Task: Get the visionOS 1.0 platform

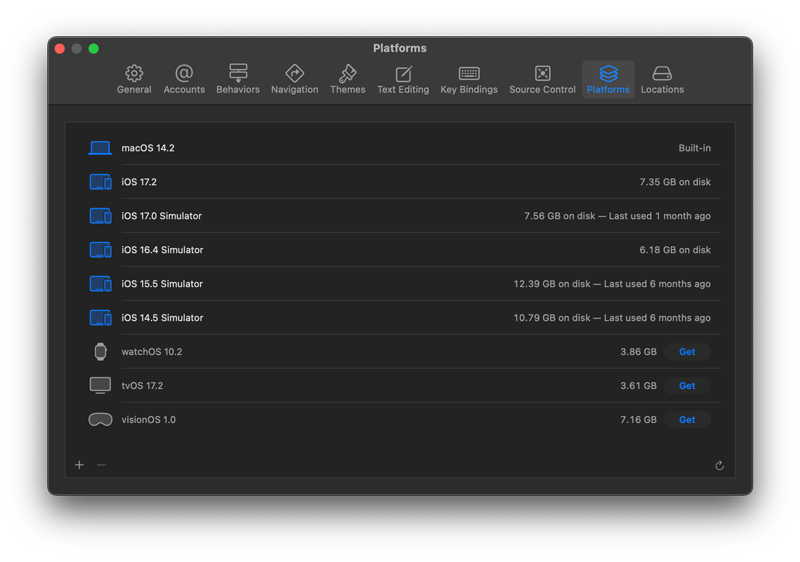Action: click(x=687, y=420)
